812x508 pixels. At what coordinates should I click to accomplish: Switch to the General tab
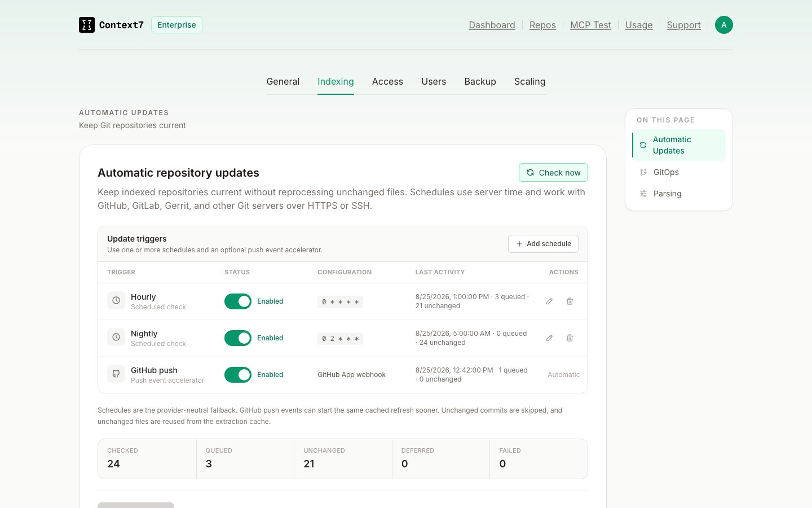click(x=283, y=81)
